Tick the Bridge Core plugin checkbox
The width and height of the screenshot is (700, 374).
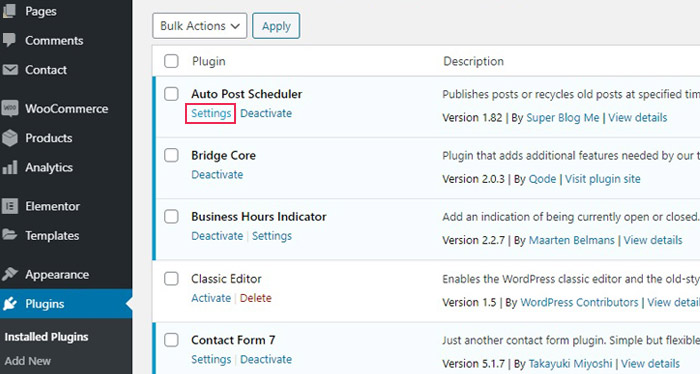point(171,155)
